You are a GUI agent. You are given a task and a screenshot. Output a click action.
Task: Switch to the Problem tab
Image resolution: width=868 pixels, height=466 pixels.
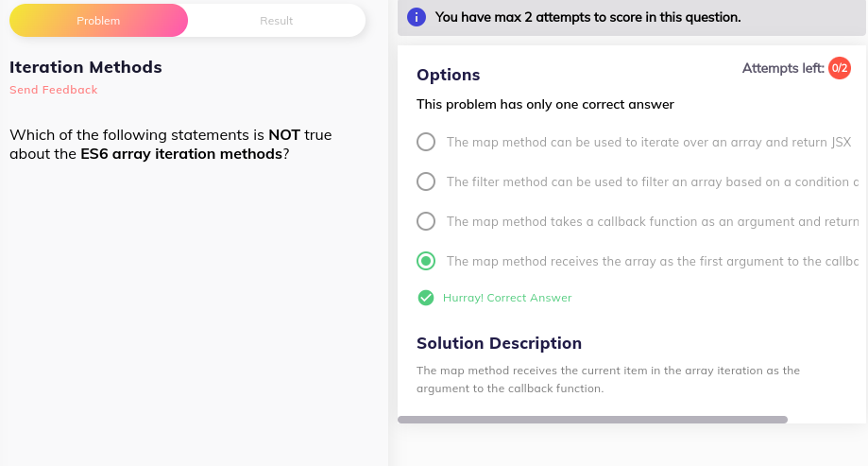(x=98, y=21)
